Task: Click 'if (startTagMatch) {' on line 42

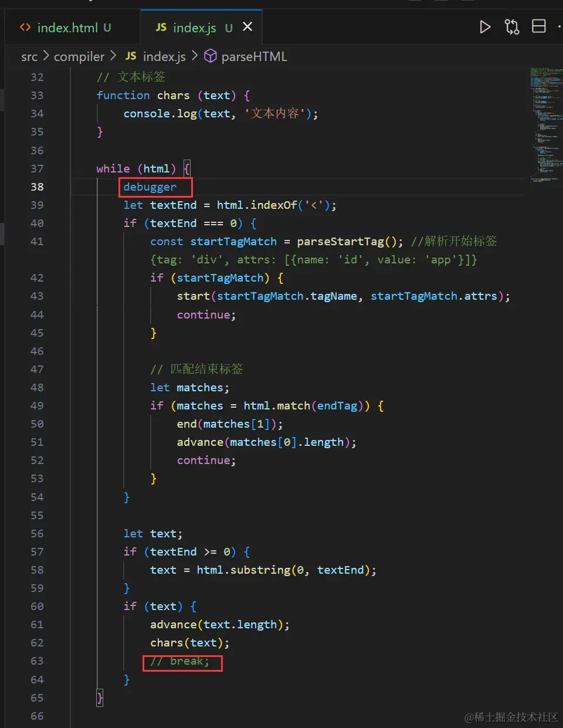Action: pos(216,278)
